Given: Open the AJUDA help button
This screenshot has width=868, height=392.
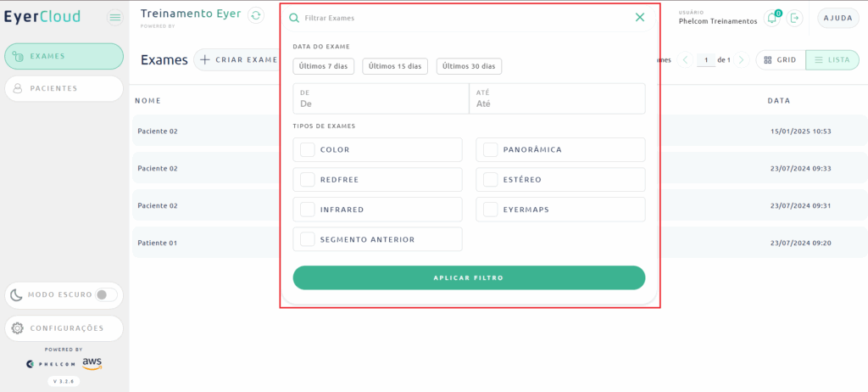Looking at the screenshot, I should pos(837,18).
